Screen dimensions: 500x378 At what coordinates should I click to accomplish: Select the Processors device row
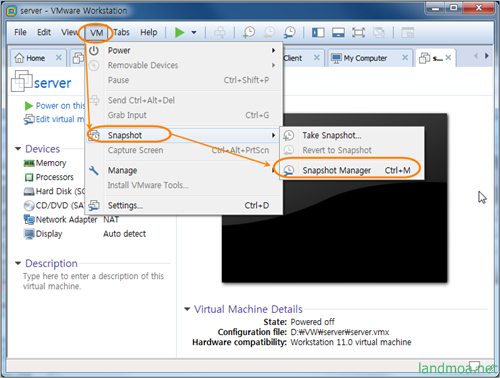click(49, 177)
